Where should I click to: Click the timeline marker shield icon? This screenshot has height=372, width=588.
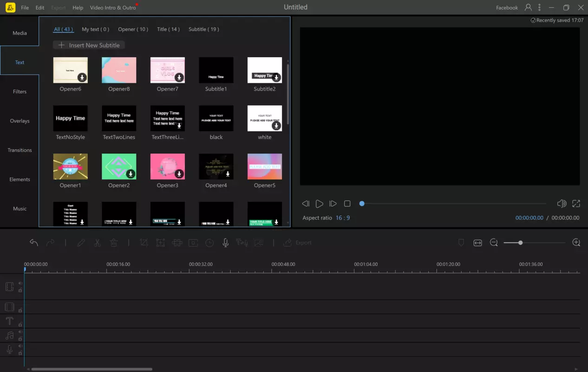(x=461, y=243)
